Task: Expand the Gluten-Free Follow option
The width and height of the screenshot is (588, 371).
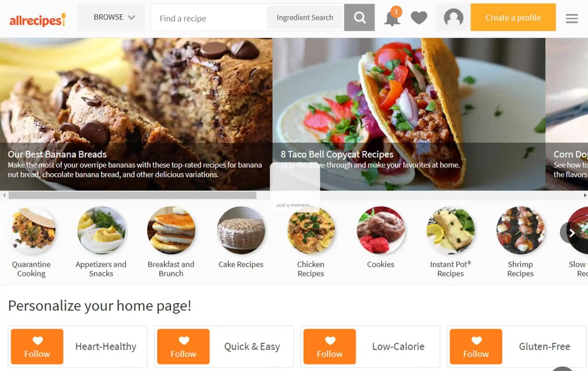Action: pyautogui.click(x=475, y=347)
